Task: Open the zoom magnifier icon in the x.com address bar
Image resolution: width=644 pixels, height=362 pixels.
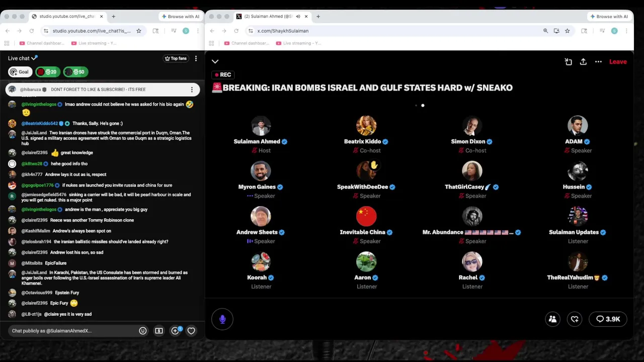Action: coord(545,31)
